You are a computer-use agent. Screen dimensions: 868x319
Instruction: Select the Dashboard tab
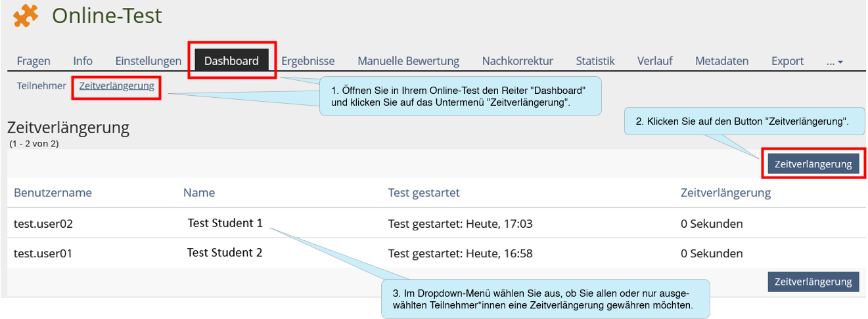[x=231, y=60]
